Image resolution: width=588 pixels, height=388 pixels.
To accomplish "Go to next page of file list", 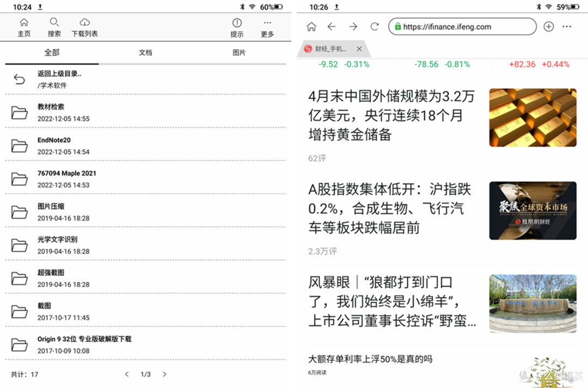I will [164, 374].
